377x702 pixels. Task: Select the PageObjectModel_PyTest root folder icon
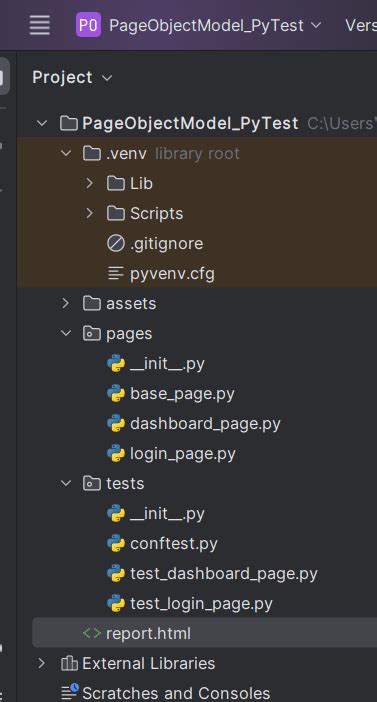pyautogui.click(x=69, y=123)
